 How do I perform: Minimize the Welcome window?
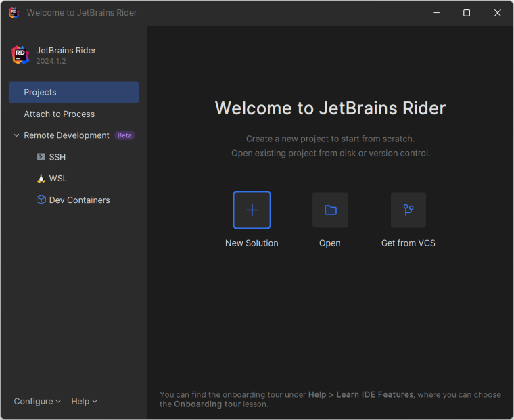point(435,13)
